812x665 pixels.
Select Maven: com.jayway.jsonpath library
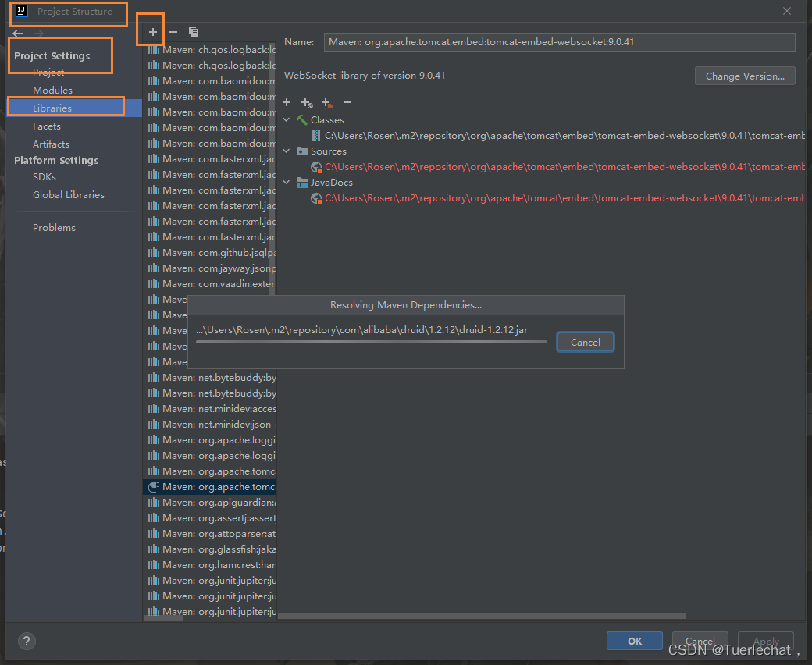click(x=210, y=268)
